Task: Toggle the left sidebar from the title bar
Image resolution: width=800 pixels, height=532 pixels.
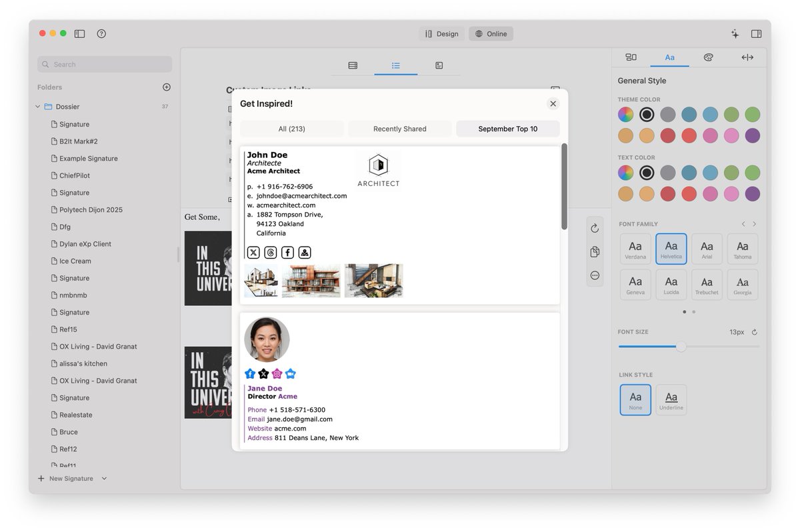Action: (x=79, y=33)
